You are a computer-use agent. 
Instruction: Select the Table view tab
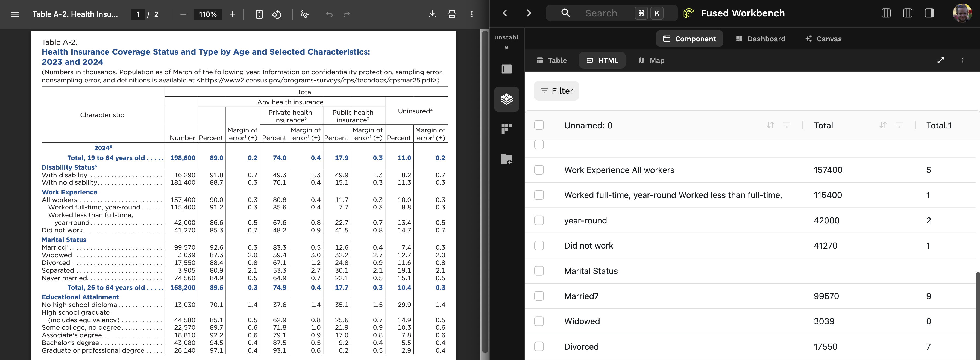tap(552, 60)
